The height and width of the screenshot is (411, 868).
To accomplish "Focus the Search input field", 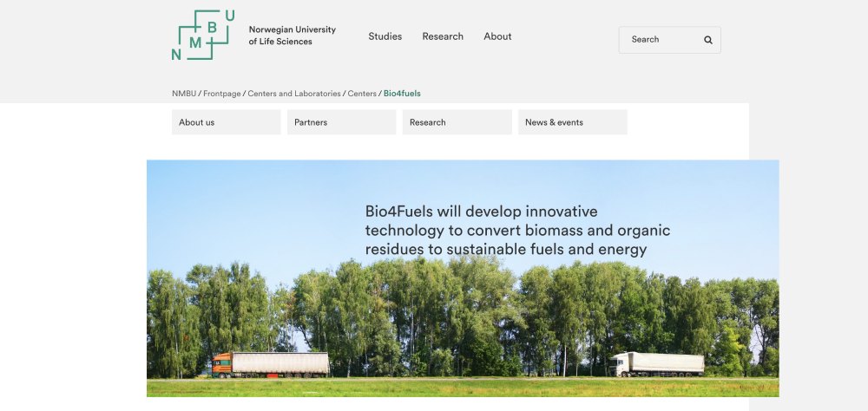I will coord(660,40).
